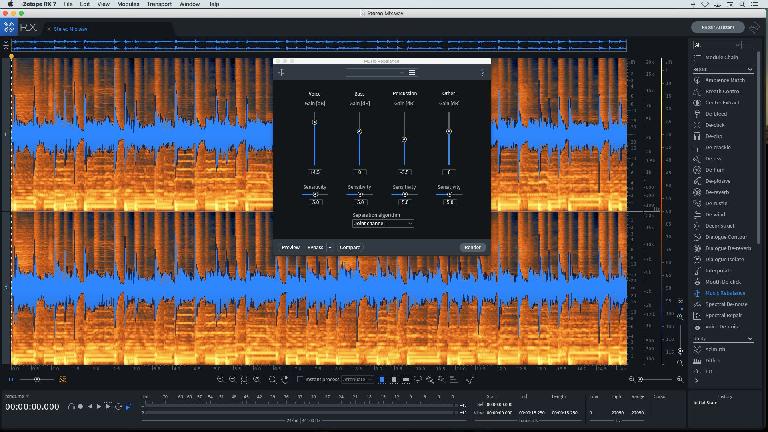
Task: Open the Breath Control module
Action: click(719, 91)
